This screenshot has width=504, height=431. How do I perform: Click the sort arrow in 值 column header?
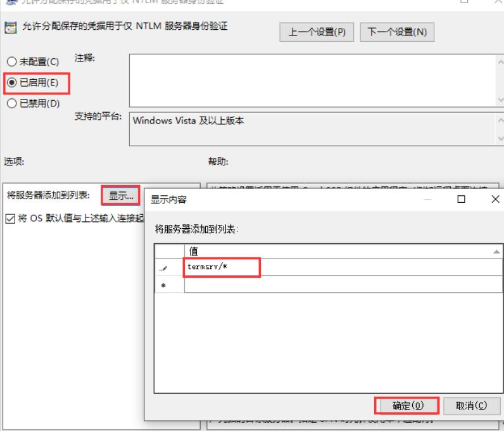(496, 252)
